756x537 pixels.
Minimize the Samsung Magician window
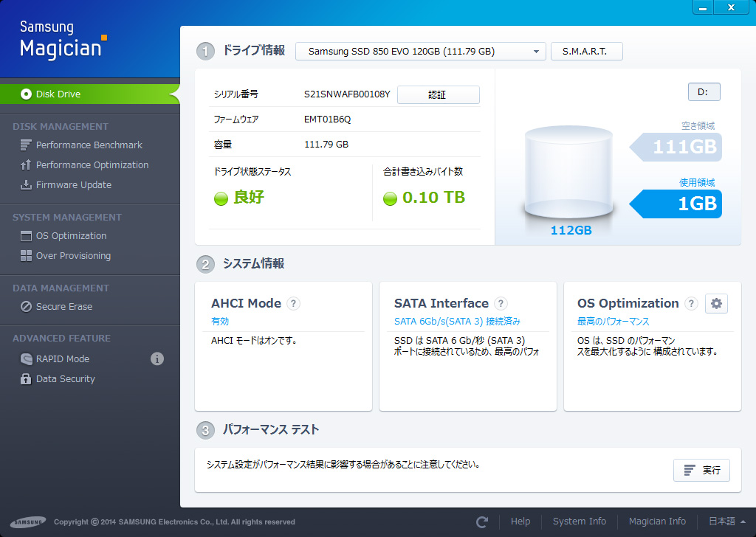[x=703, y=7]
